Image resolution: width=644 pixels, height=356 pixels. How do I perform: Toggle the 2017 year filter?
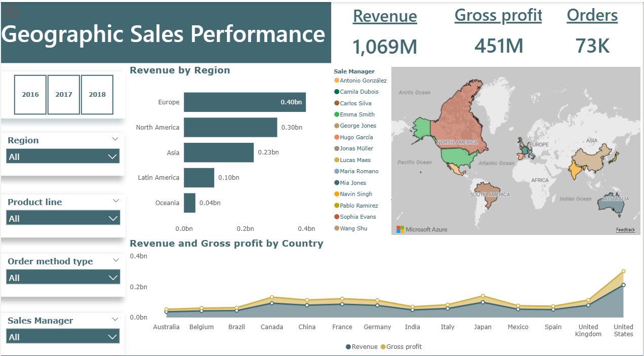[64, 95]
